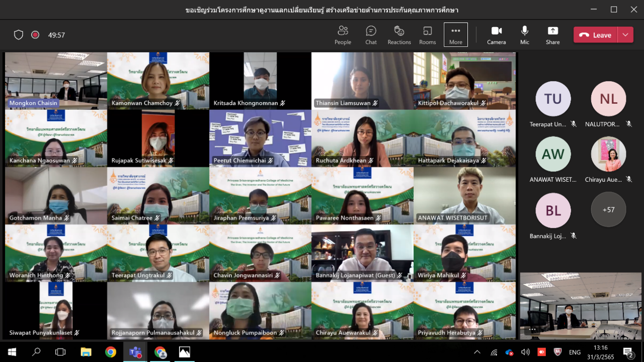Viewport: 644px width, 362px height.
Task: Select Ruchuta Ardkhean's video tile
Action: tap(362, 138)
